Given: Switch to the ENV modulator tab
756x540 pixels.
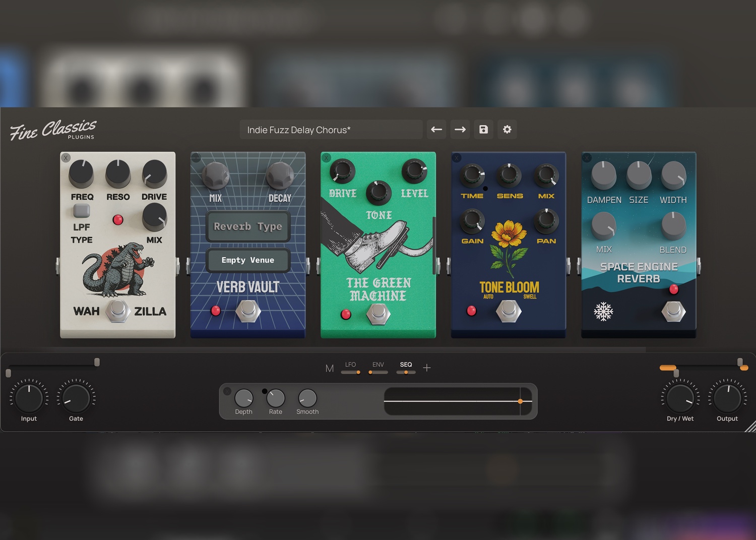Looking at the screenshot, I should point(378,368).
